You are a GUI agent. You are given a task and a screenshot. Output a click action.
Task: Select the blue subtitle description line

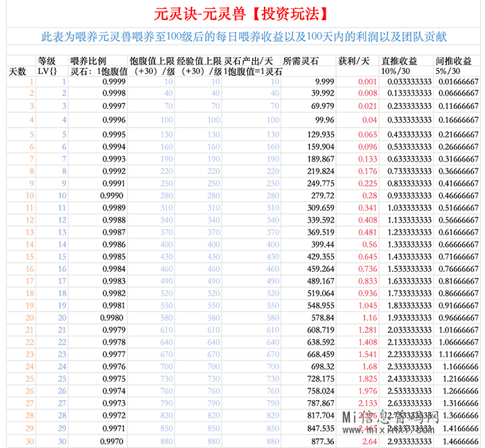242,36
